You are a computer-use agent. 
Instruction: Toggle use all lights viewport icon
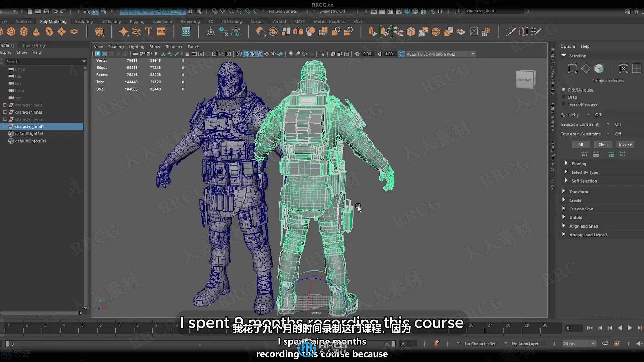(273, 54)
